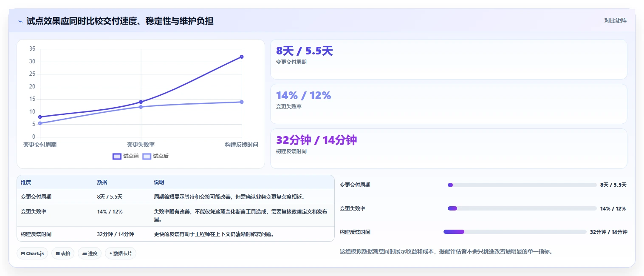
Task: Click the 构建反馈时间 progress bar
Action: pos(515,232)
